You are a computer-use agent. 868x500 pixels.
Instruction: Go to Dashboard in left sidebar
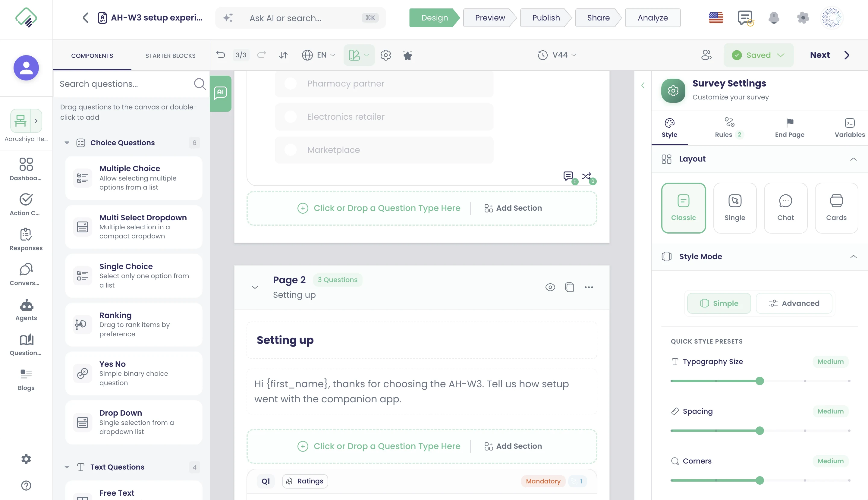26,169
